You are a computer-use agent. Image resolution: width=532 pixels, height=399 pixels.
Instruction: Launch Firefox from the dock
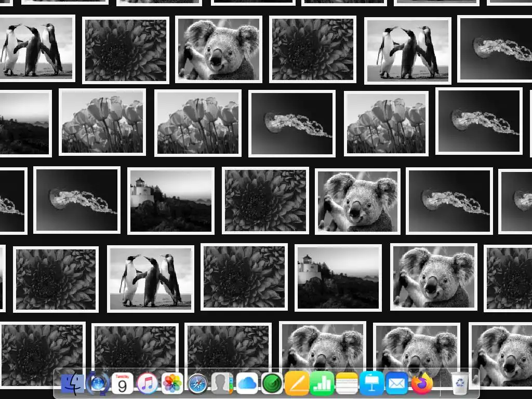tap(422, 384)
